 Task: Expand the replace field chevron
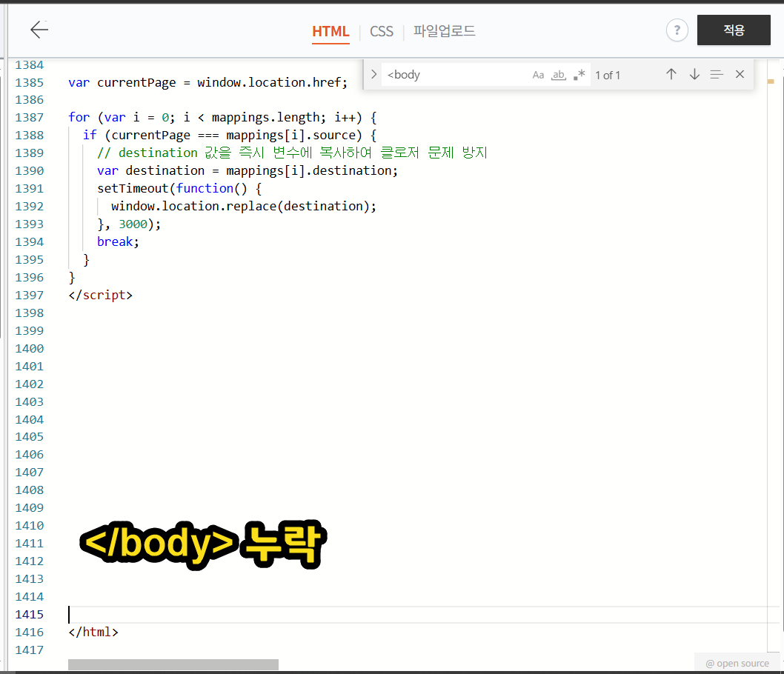click(x=373, y=75)
